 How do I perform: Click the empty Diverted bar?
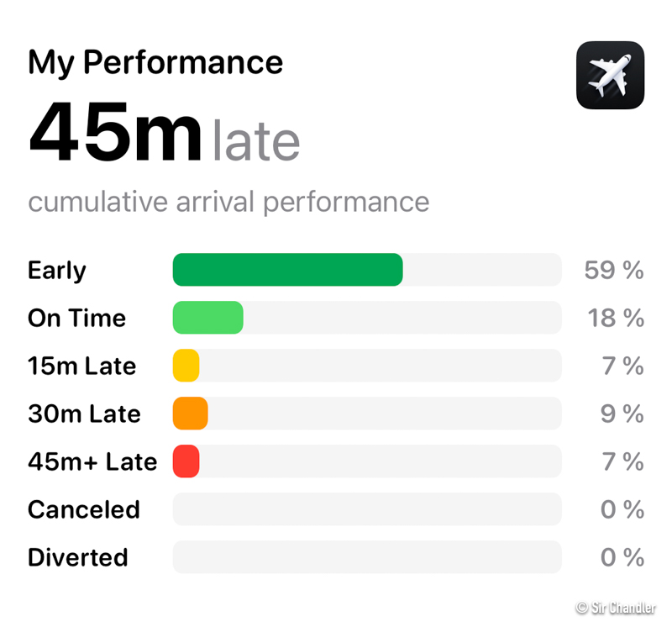click(x=366, y=557)
